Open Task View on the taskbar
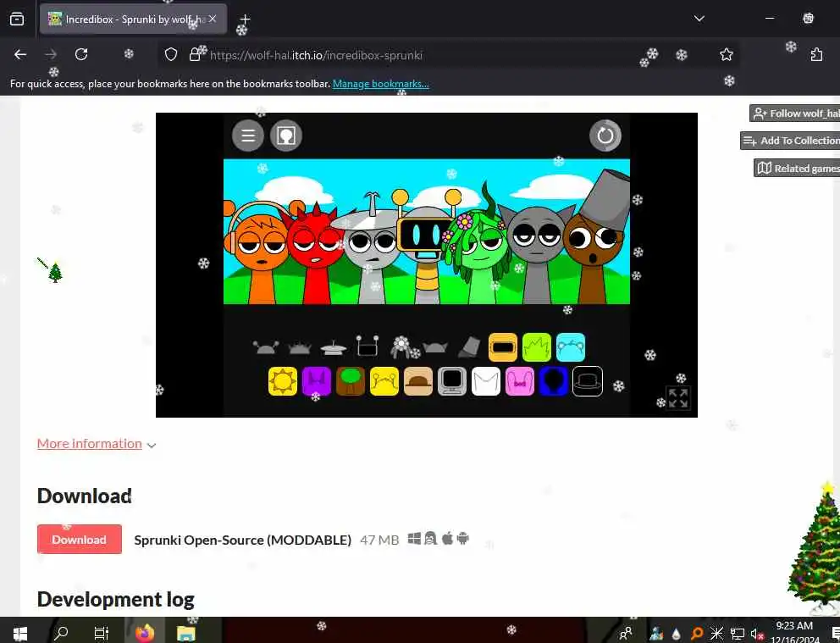Screen dimensions: 840x643 (102, 634)
